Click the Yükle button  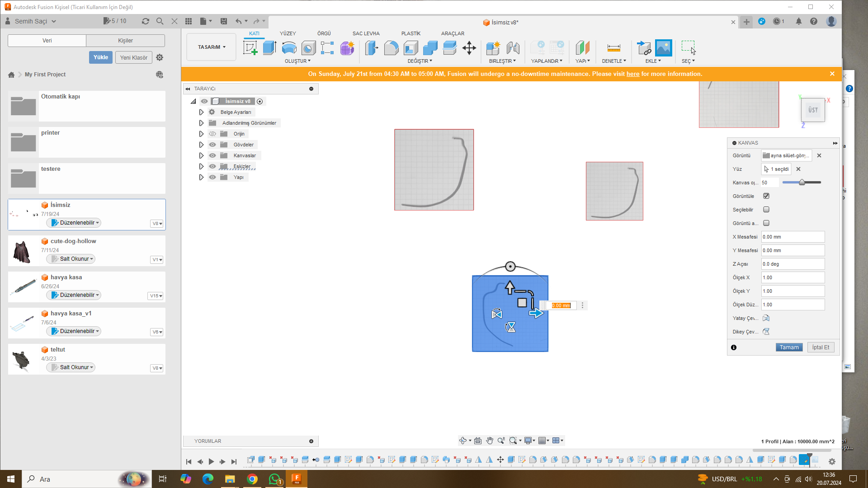[100, 57]
